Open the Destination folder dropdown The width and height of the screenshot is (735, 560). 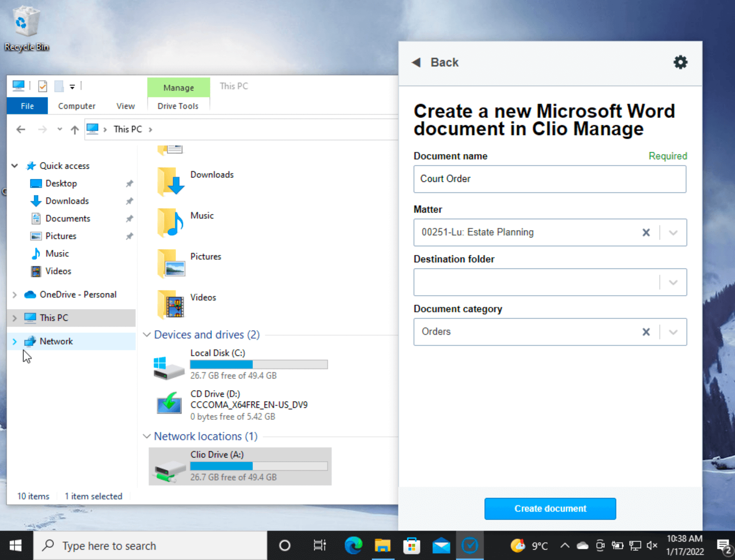(x=673, y=282)
